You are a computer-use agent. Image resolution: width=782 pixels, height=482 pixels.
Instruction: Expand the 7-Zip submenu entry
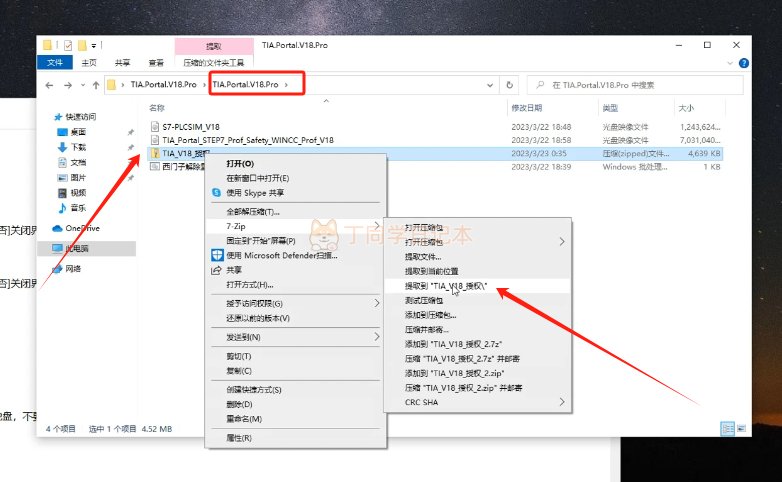[295, 226]
